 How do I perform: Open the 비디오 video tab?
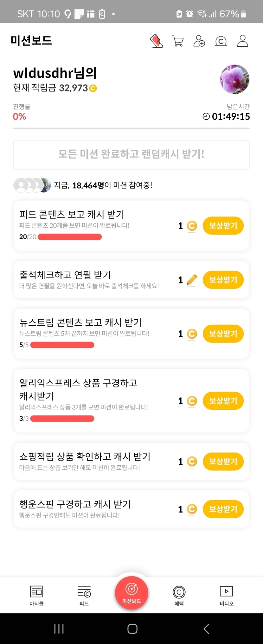click(226, 595)
